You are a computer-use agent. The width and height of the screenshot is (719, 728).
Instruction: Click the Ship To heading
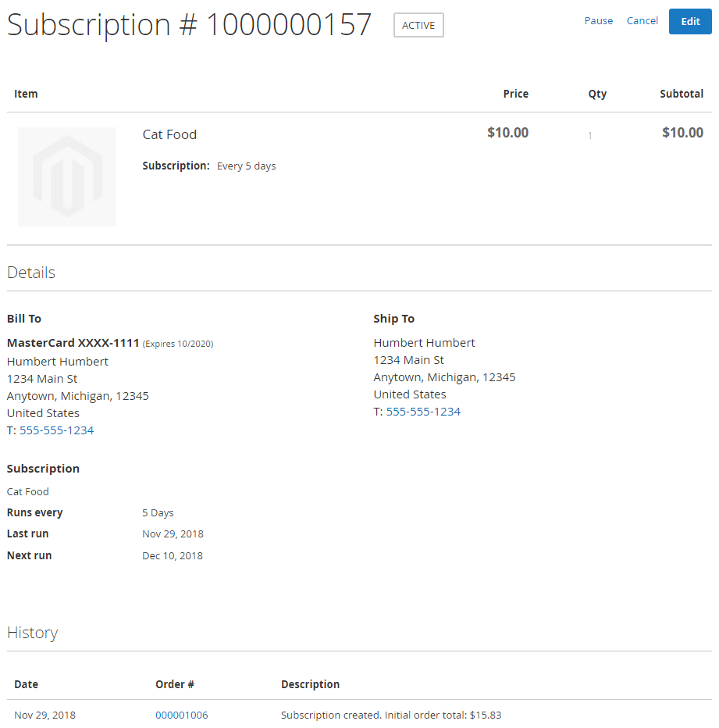point(394,319)
